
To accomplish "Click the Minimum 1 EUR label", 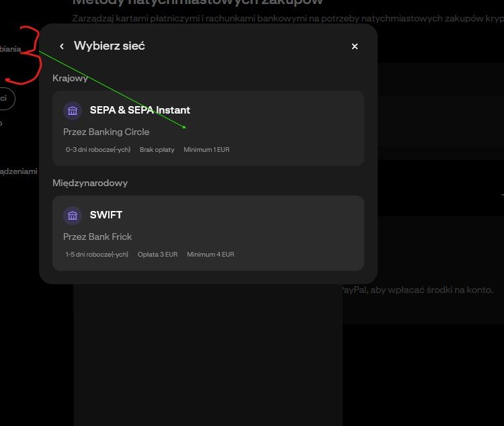I will click(206, 149).
